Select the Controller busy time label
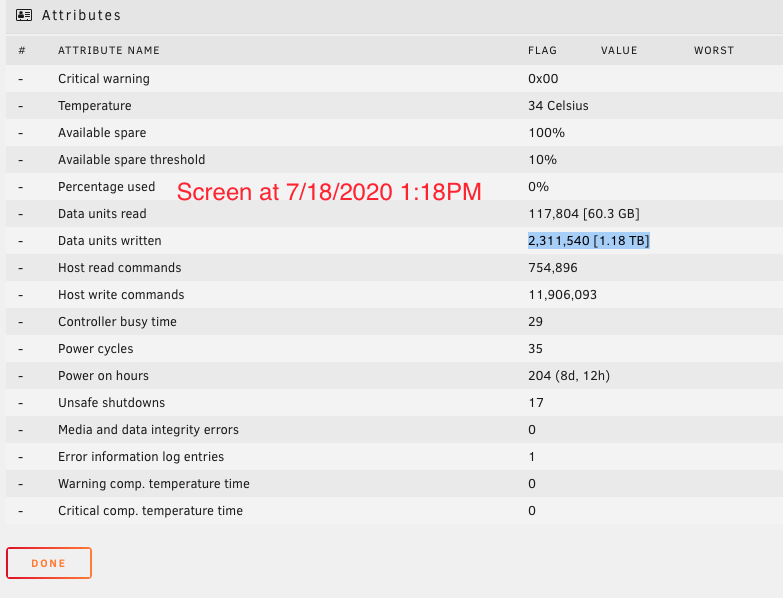Viewport: 783px width, 598px height. (117, 321)
